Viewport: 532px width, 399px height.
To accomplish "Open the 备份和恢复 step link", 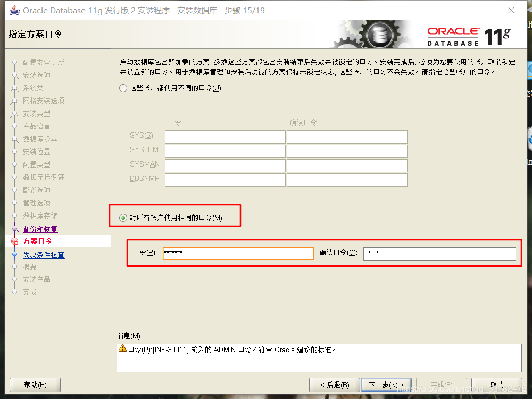I will (40, 229).
